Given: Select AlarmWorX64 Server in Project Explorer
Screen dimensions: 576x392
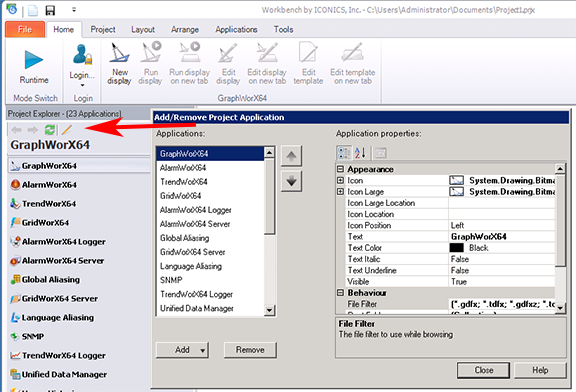Looking at the screenshot, I should coord(63,260).
